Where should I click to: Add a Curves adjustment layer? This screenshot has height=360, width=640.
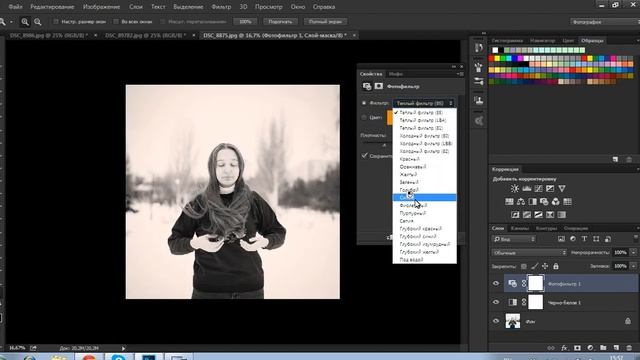pos(538,189)
